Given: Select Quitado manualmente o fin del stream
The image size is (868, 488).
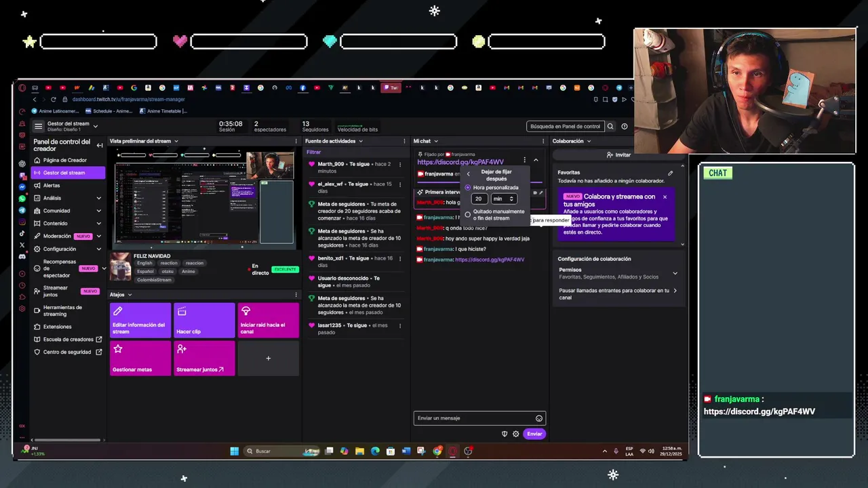Looking at the screenshot, I should tap(467, 215).
